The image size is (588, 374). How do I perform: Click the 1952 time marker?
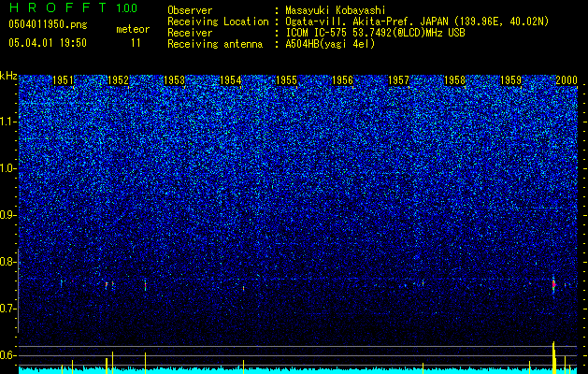[118, 80]
